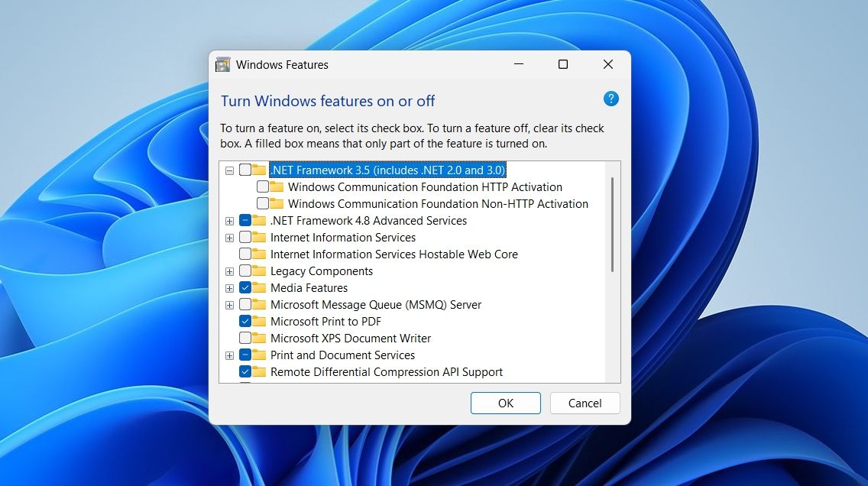Enable the Legacy Components checkbox

(x=245, y=271)
